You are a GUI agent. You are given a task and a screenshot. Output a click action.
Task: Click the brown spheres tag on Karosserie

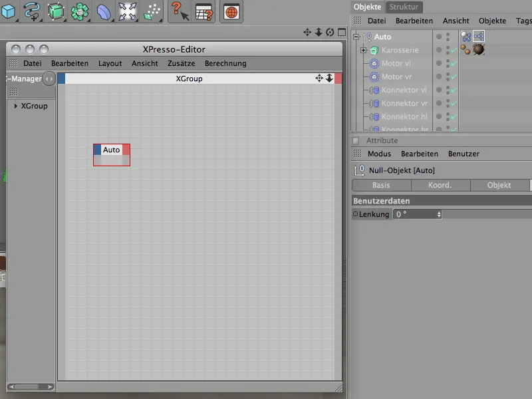click(466, 50)
